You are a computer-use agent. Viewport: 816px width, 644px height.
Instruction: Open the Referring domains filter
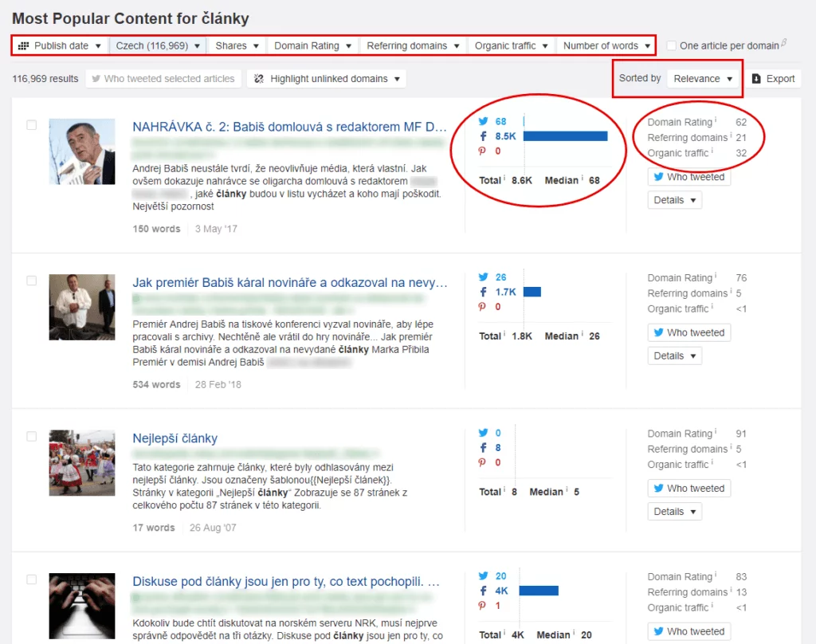click(x=413, y=45)
